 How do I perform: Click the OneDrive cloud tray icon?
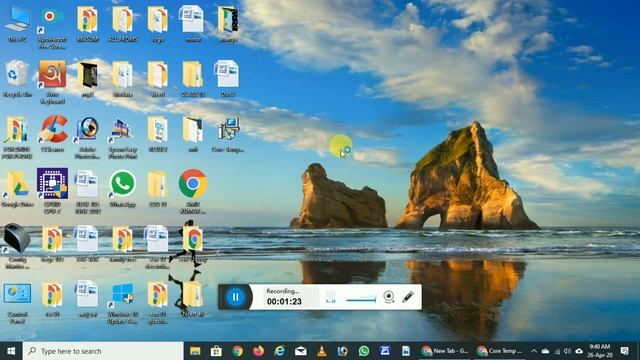coord(545,351)
